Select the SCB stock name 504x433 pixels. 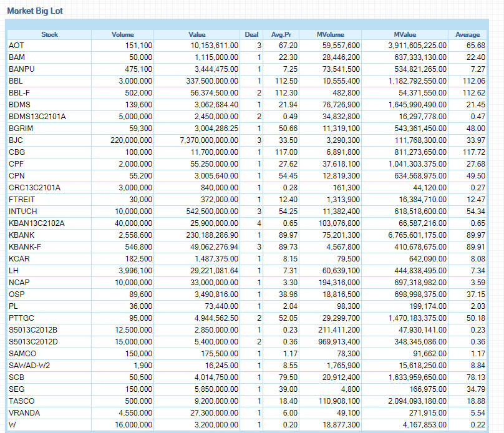point(16,377)
